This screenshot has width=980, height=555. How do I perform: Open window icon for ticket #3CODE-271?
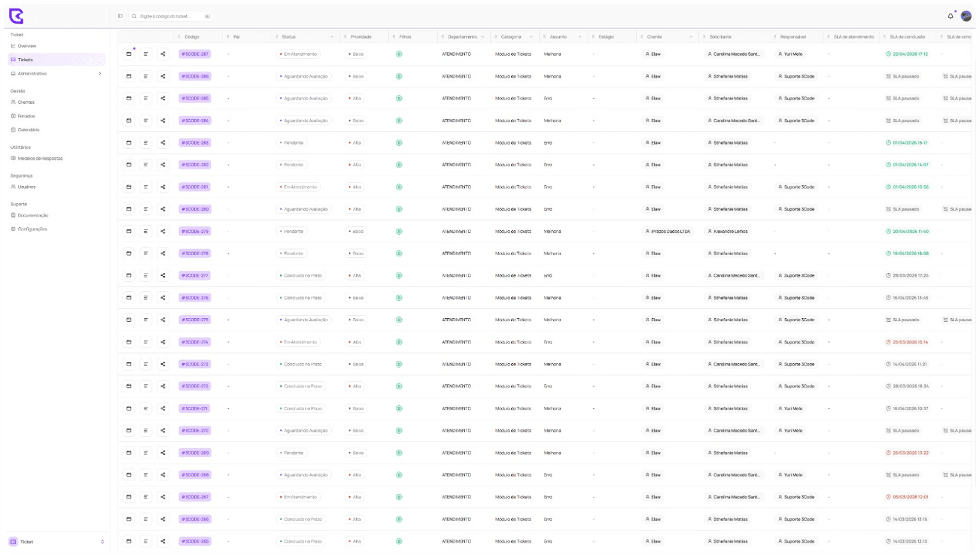[129, 408]
